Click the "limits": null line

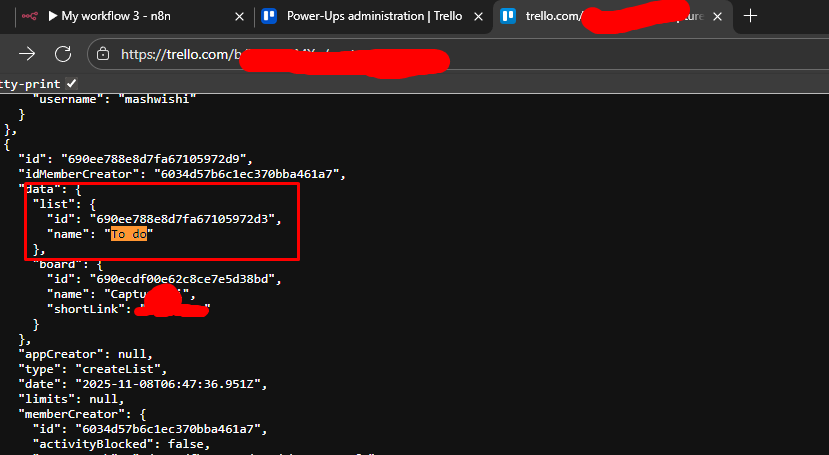71,399
